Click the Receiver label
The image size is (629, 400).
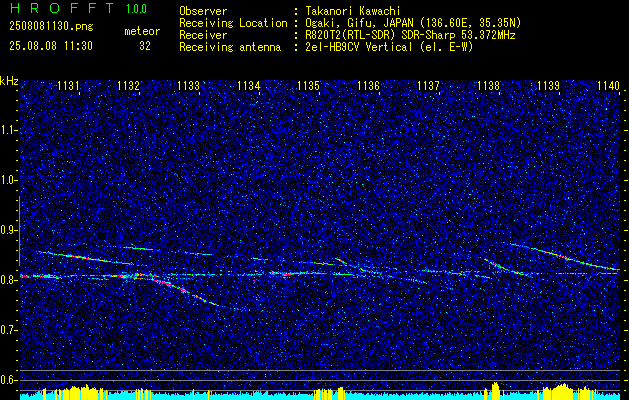[x=203, y=35]
